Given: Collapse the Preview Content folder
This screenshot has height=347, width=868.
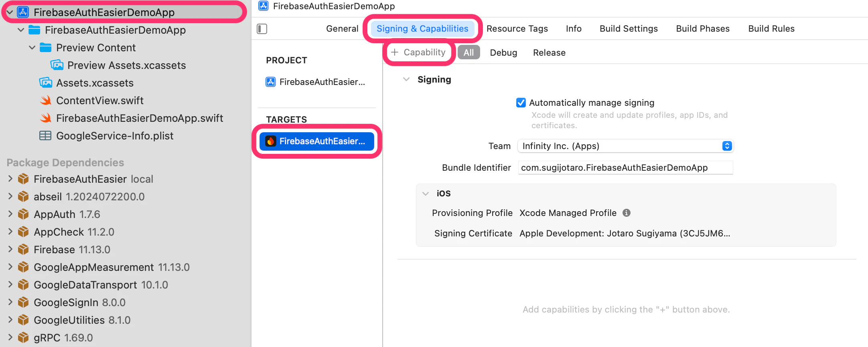Looking at the screenshot, I should [x=32, y=48].
